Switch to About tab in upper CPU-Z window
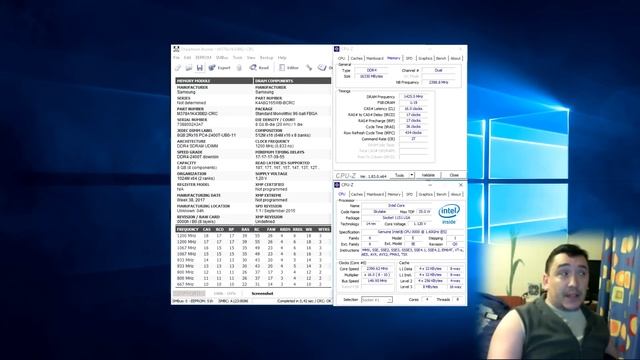The height and width of the screenshot is (360, 640). (456, 58)
